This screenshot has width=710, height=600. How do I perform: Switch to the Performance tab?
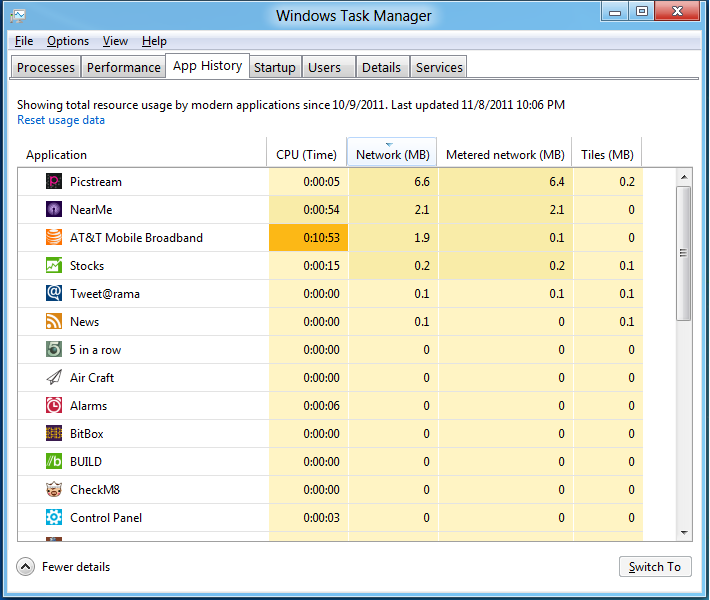pyautogui.click(x=123, y=67)
